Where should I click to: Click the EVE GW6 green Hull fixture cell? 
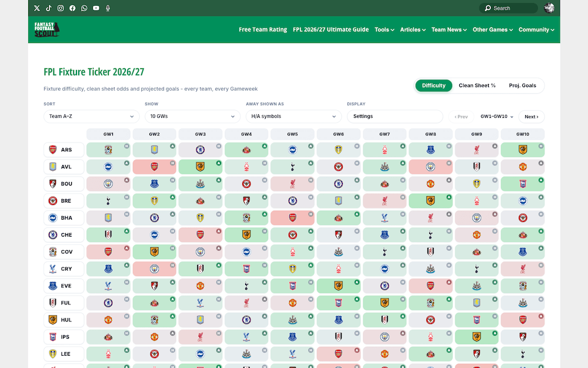339,286
